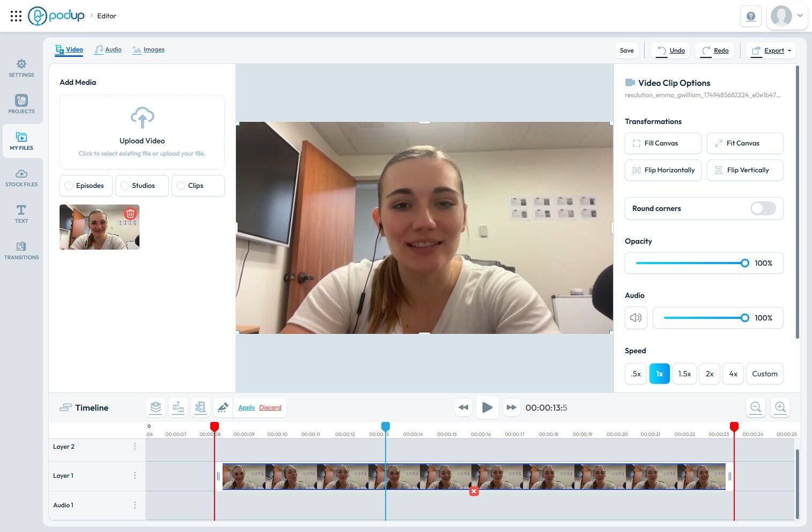The width and height of the screenshot is (812, 532).
Task: Open Transitions in the sidebar
Action: tap(21, 250)
